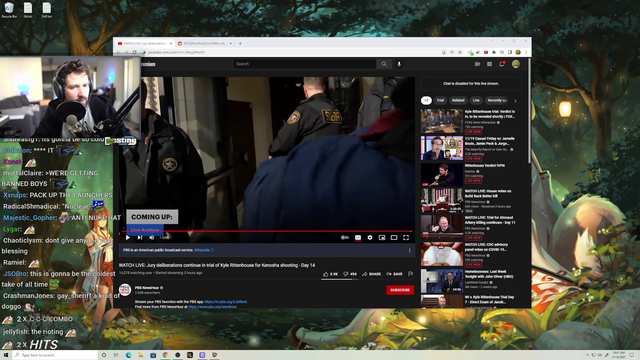Open the info panel three-dot menu
The height and width of the screenshot is (360, 640).
410,250
